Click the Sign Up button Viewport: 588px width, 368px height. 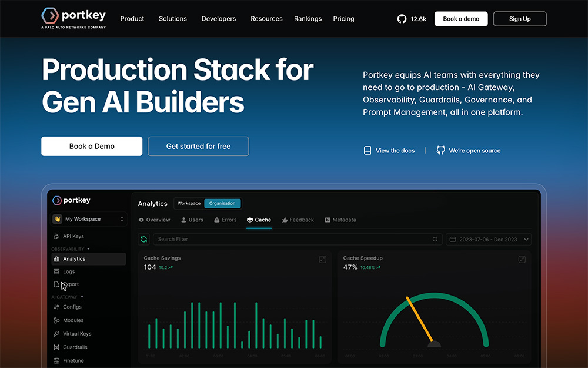520,19
